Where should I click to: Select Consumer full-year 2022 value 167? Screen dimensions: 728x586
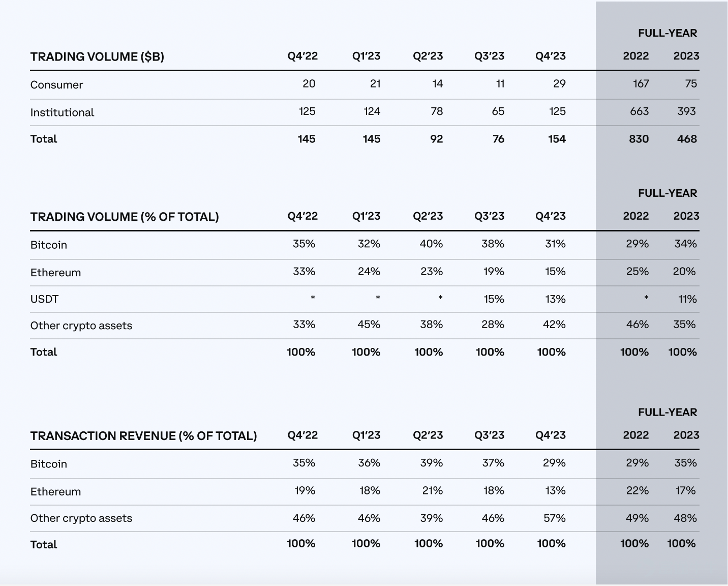(x=641, y=84)
